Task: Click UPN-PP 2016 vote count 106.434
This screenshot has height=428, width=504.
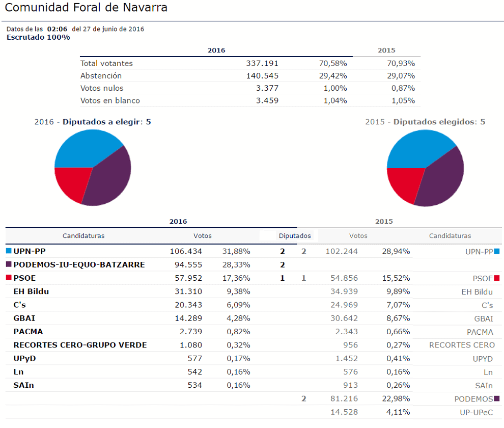Action: (186, 251)
